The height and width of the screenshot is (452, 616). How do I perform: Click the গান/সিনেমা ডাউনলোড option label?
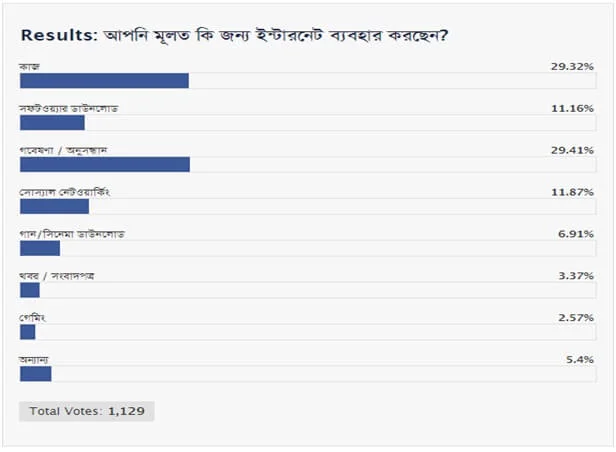72,233
